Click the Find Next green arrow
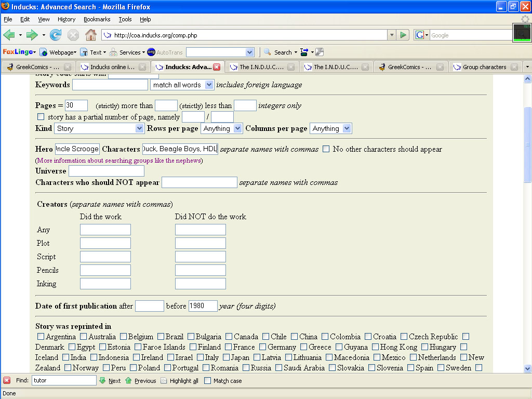The height and width of the screenshot is (399, 532). pyautogui.click(x=103, y=381)
